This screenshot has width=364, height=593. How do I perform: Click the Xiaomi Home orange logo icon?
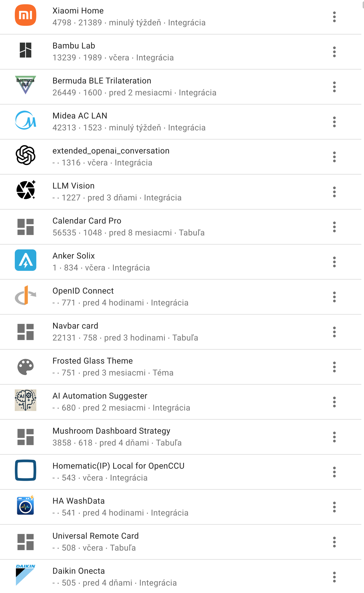point(26,15)
